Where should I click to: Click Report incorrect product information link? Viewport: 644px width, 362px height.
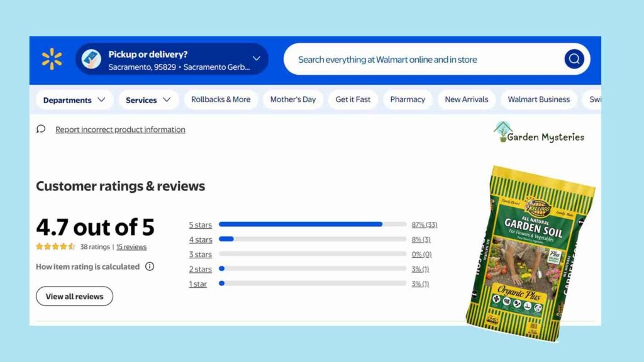(120, 129)
